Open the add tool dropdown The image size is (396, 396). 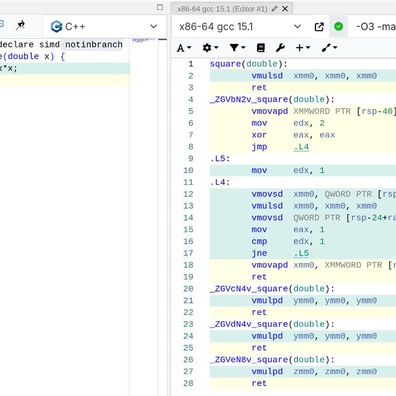coord(329,48)
